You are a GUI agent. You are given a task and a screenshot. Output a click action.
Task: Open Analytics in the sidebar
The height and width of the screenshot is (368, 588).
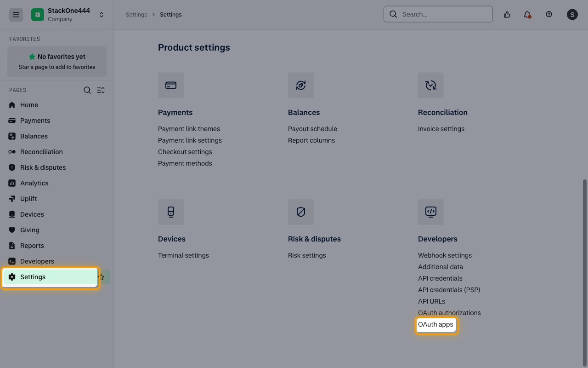[x=34, y=183]
